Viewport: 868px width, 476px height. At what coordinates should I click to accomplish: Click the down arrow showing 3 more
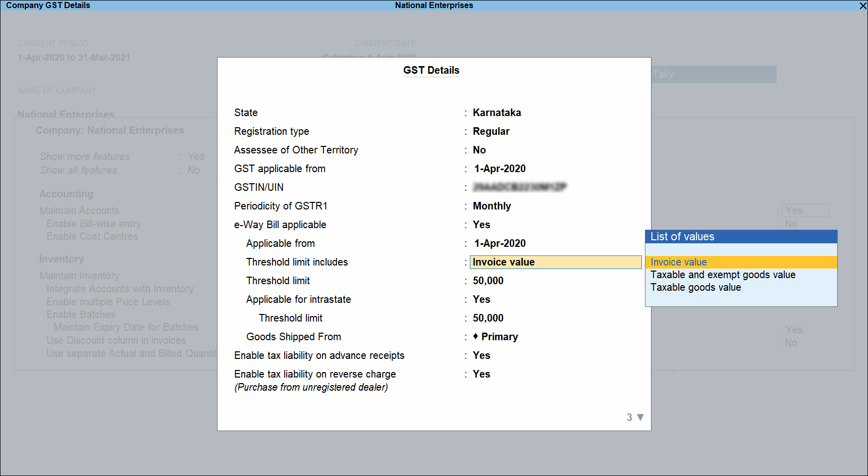coord(640,417)
